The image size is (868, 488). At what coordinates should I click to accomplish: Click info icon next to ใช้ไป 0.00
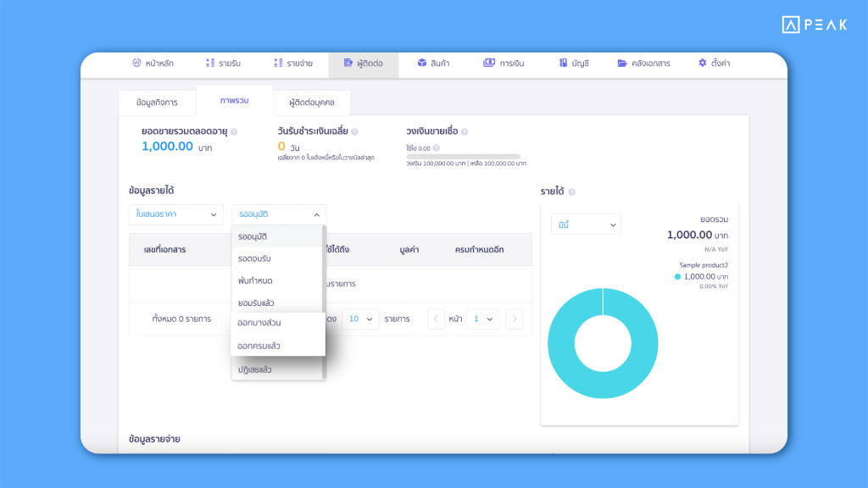[437, 147]
